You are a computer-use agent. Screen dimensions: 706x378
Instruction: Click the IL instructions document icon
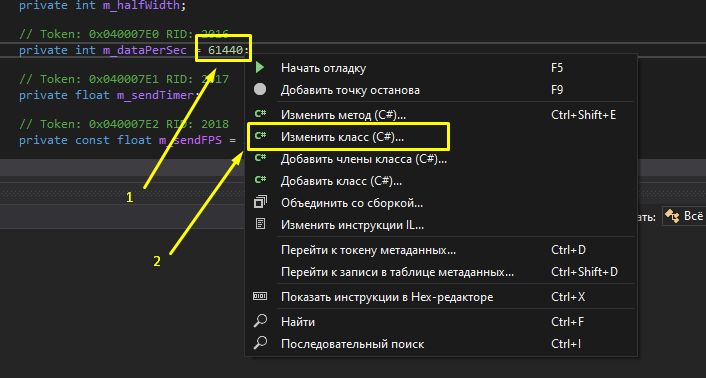pos(260,224)
